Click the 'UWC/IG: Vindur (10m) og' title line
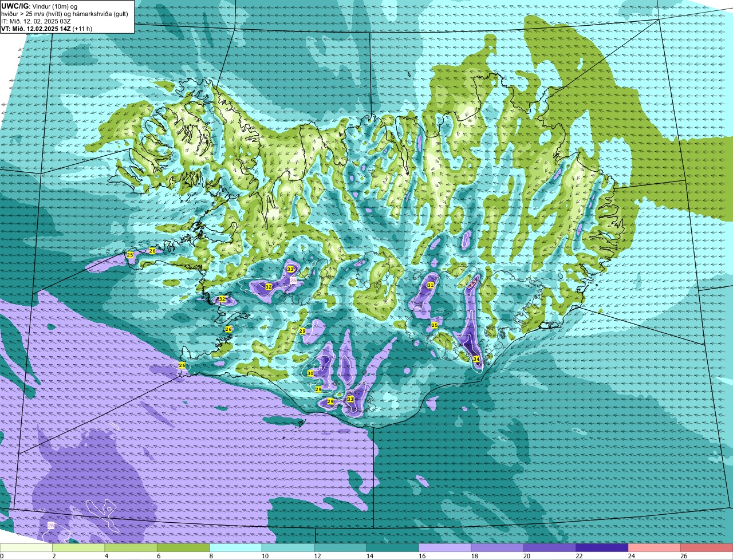Screen dimensions: 733x560 (39, 6)
